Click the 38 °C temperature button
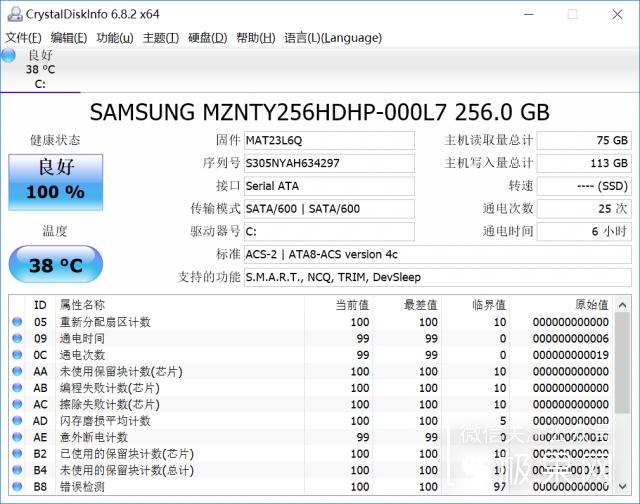This screenshot has width=640, height=504. point(56,265)
